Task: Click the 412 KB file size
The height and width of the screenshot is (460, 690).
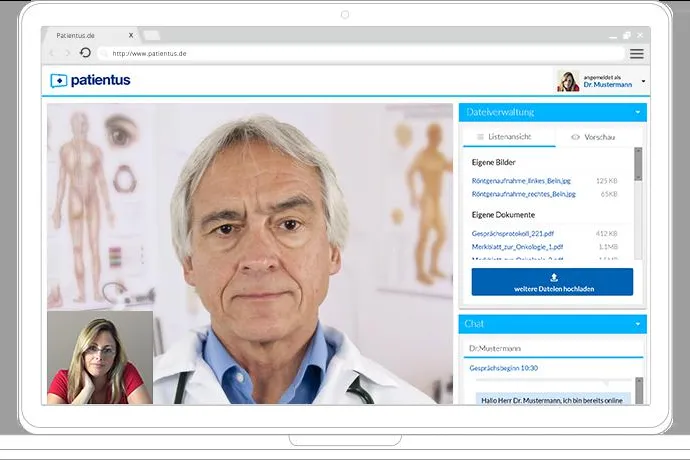Action: (607, 234)
